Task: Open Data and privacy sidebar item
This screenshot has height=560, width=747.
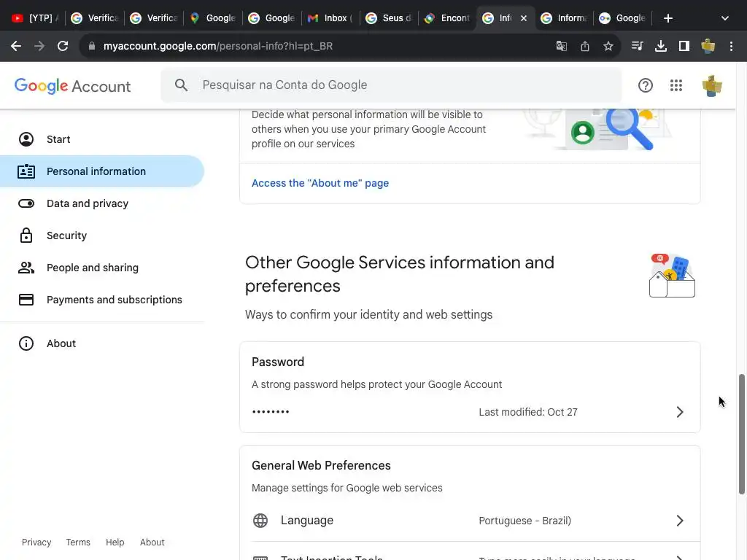Action: 88,203
